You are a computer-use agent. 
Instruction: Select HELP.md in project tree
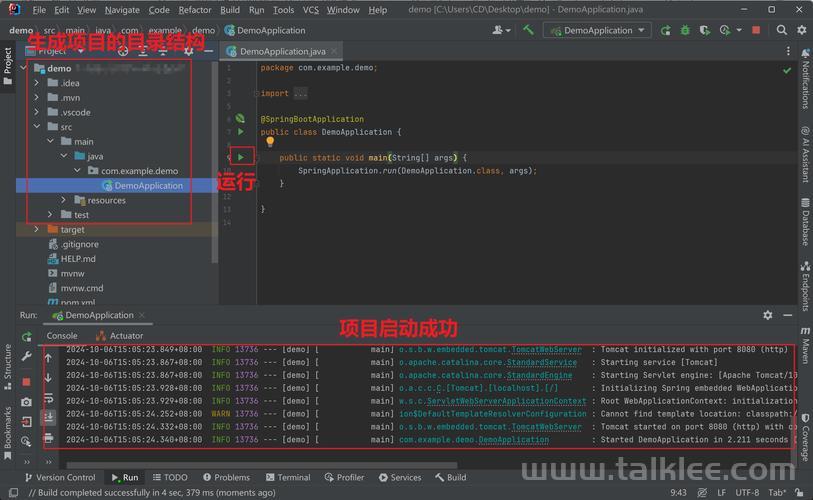pyautogui.click(x=78, y=258)
